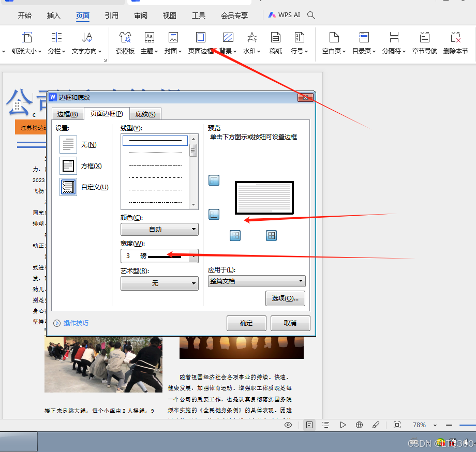Toggle the top border in preview
The width and height of the screenshot is (476, 452).
214,180
